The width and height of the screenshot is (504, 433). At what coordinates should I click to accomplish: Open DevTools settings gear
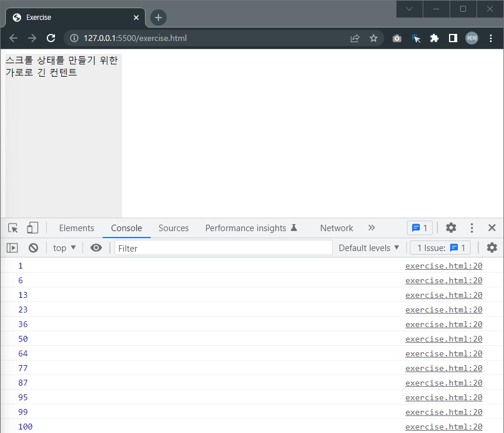(451, 228)
